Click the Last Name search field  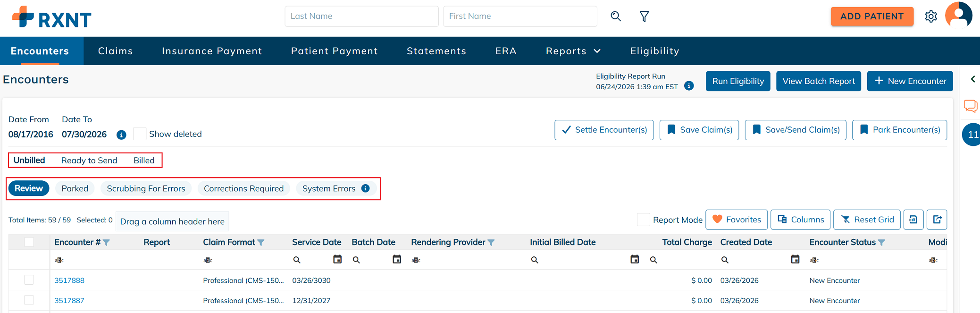[x=361, y=17]
